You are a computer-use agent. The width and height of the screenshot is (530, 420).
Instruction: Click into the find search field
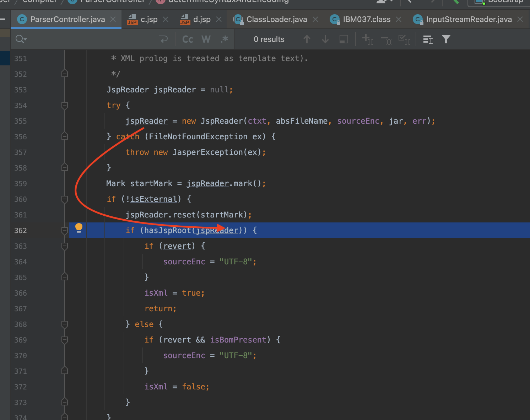point(92,39)
